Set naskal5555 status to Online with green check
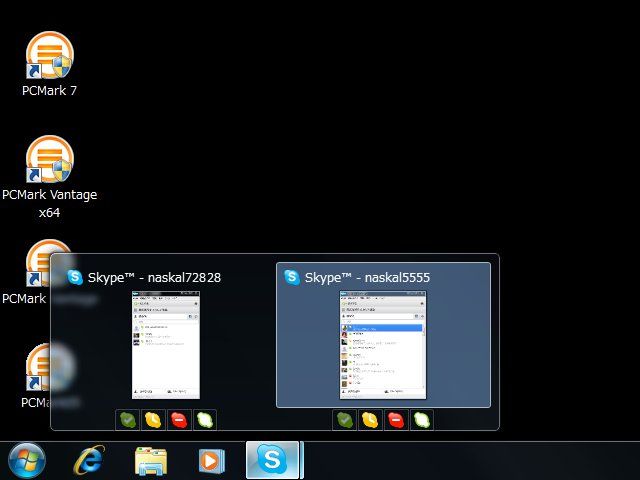Image resolution: width=640 pixels, height=480 pixels. coord(344,420)
